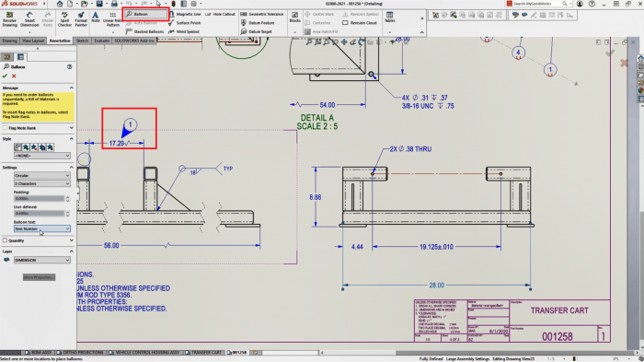Image resolution: width=644 pixels, height=362 pixels.
Task: Click the placed balloon numbered 1 near 17.29
Action: (x=131, y=124)
